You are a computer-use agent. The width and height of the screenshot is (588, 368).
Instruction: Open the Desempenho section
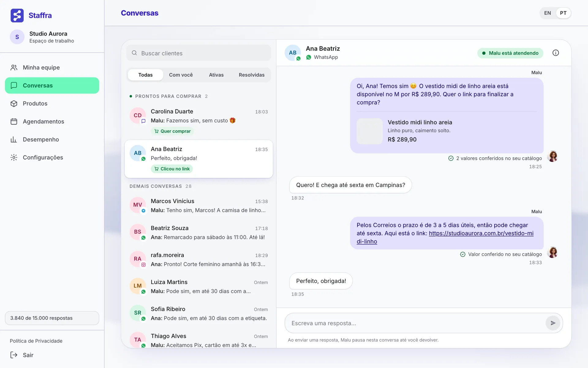click(x=52, y=140)
